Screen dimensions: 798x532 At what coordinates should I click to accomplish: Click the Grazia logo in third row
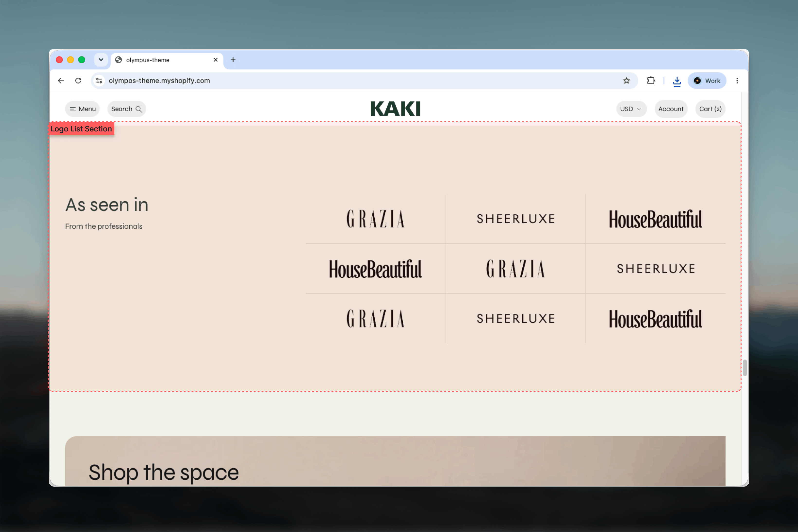click(375, 319)
